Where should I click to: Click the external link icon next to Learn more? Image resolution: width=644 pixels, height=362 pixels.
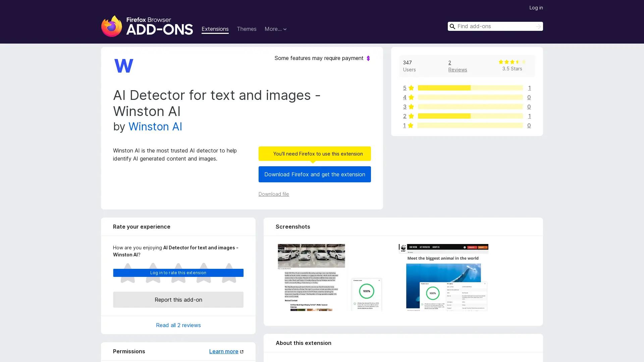242,351
